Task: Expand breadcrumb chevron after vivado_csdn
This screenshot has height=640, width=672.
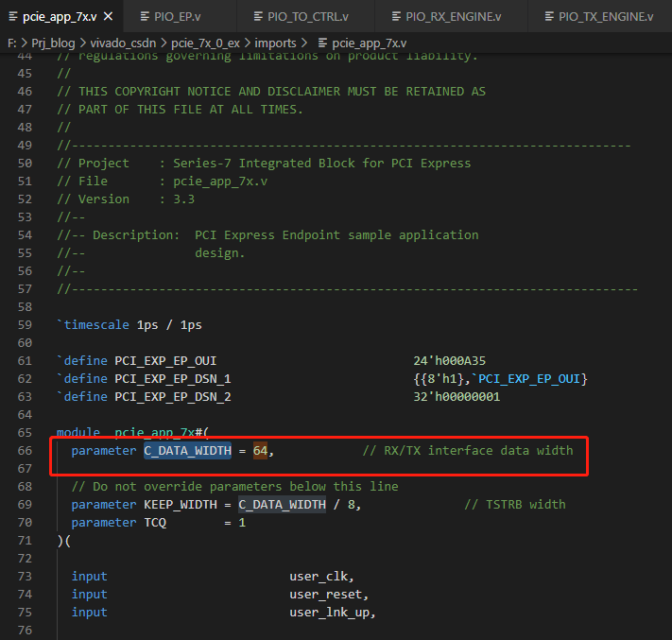Action: pos(164,43)
